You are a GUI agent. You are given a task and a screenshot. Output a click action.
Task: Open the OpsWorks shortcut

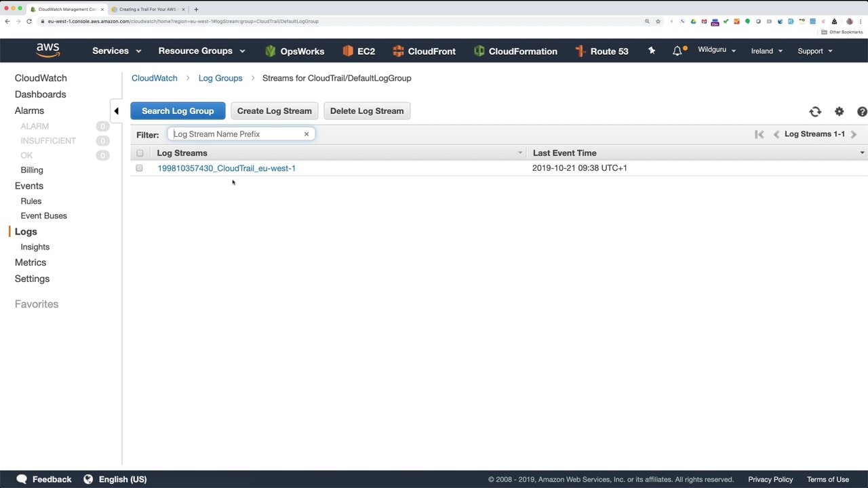[x=294, y=51]
